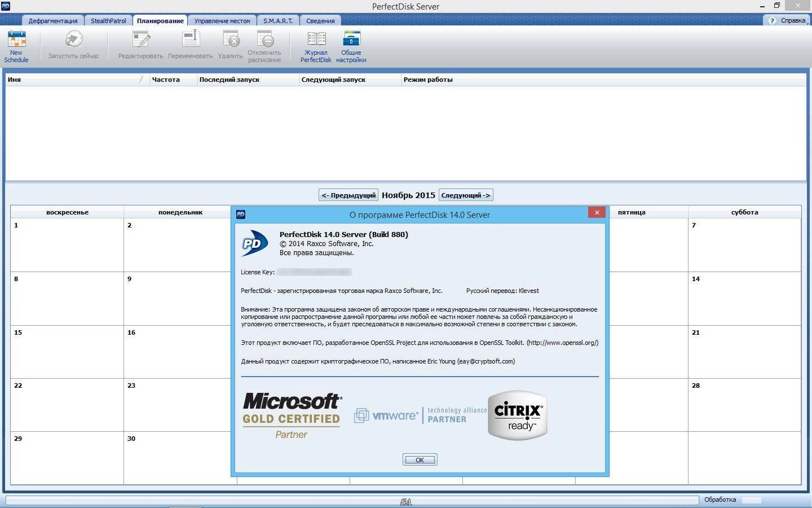Viewport: 812px width, 508px height.
Task: Click the PerfectDisk 14.0 Server build heading
Action: (344, 234)
